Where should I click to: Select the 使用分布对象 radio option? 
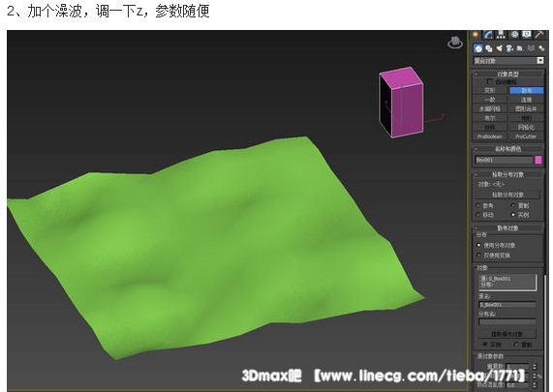coord(478,245)
